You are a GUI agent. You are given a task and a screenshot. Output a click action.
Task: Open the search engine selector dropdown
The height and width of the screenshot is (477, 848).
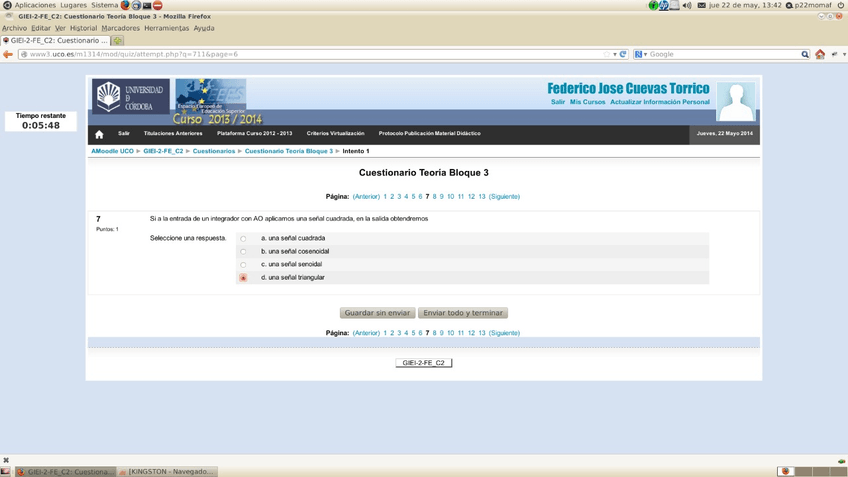tap(641, 54)
